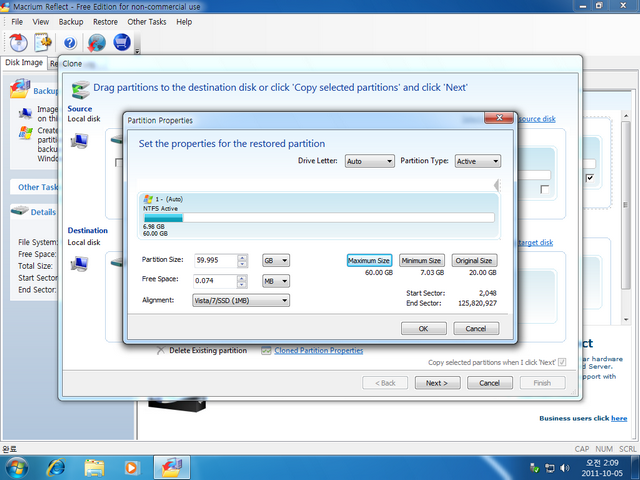Click the Windows backup image icon in sidebar
The width and height of the screenshot is (640, 480).
pyautogui.click(x=25, y=133)
